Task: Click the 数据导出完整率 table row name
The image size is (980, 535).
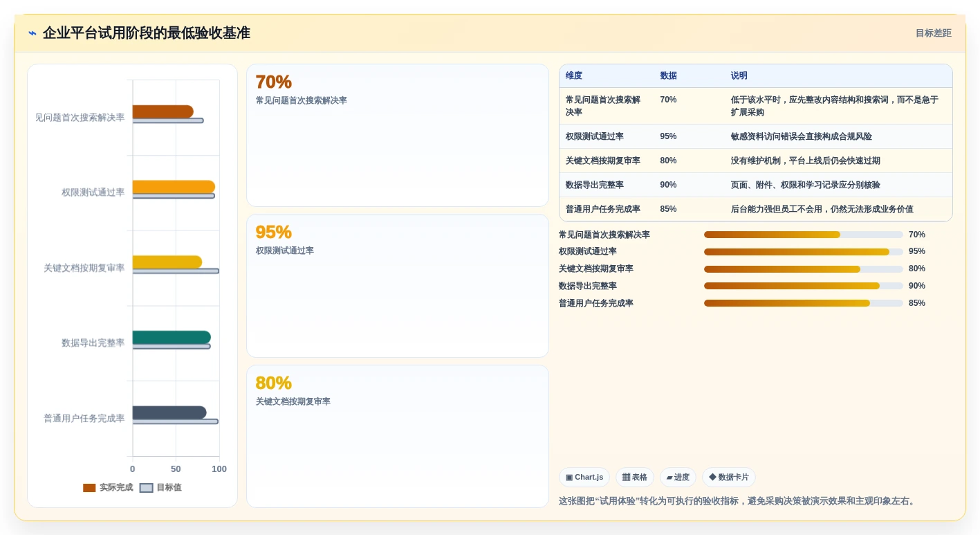Action: (595, 185)
